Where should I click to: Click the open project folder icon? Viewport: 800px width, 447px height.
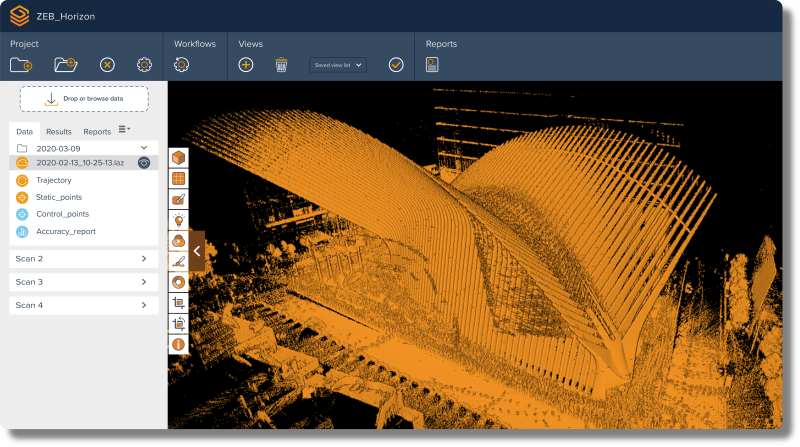pyautogui.click(x=65, y=65)
